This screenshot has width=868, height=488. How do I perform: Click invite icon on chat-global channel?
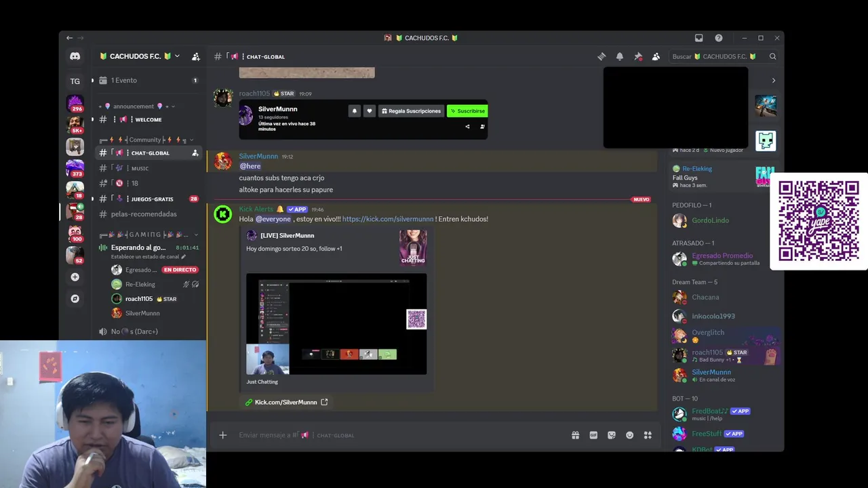pyautogui.click(x=195, y=153)
